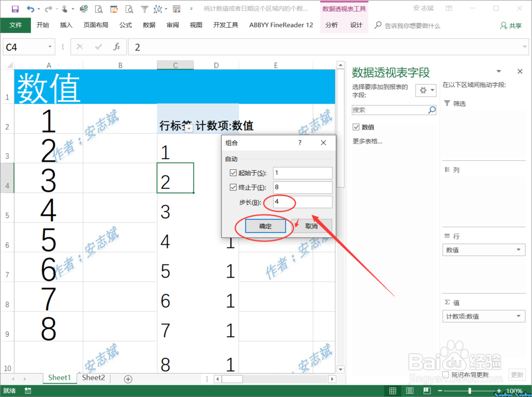
Task: Open customize quick access toolbar arrow
Action: click(192, 9)
